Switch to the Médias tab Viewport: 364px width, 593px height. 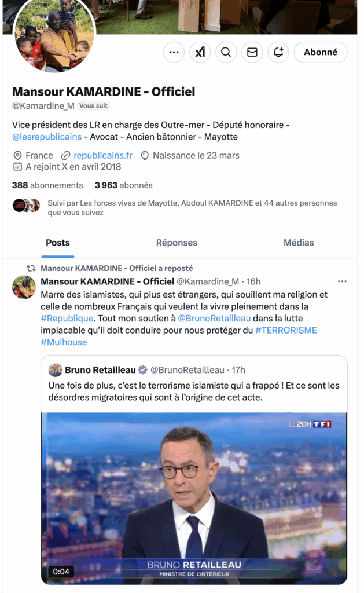tap(299, 243)
